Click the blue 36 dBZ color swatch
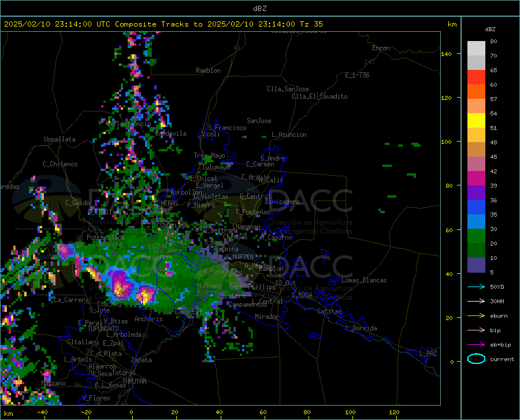Viewport: 520px width, 420px height. (x=476, y=207)
